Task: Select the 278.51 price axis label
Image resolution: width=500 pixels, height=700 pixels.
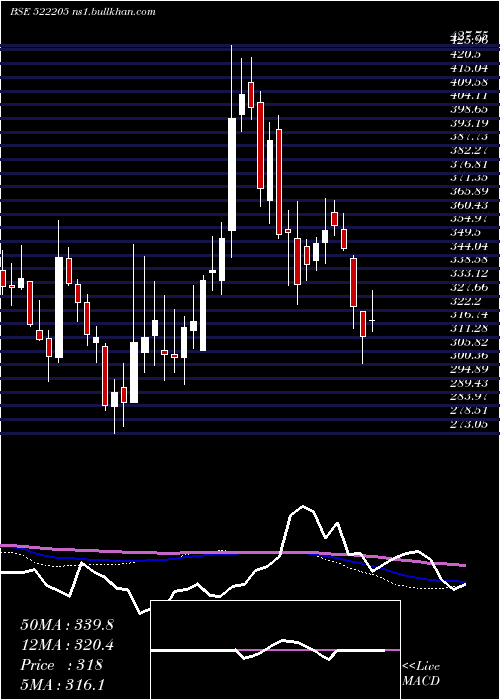Action: (469, 411)
